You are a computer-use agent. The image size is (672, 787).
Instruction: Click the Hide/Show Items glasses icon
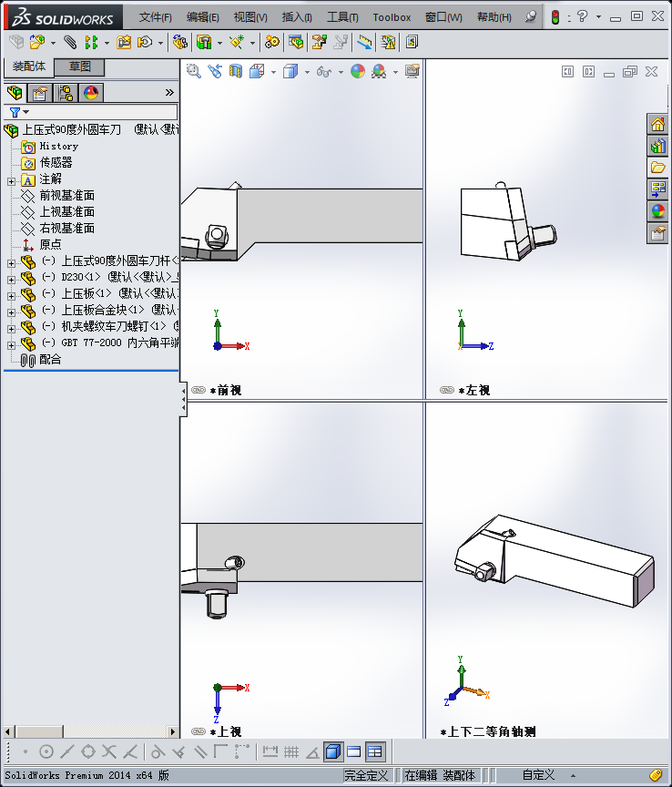pyautogui.click(x=323, y=72)
